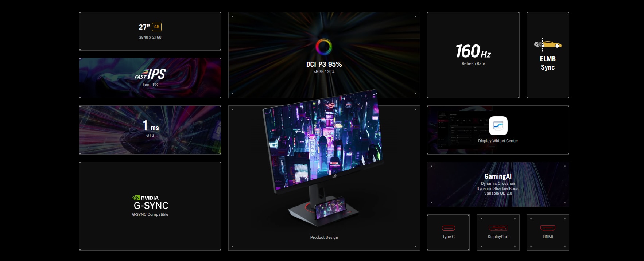Click the Display Widget Center app icon
Screen dimensions: 644x261
[498, 126]
